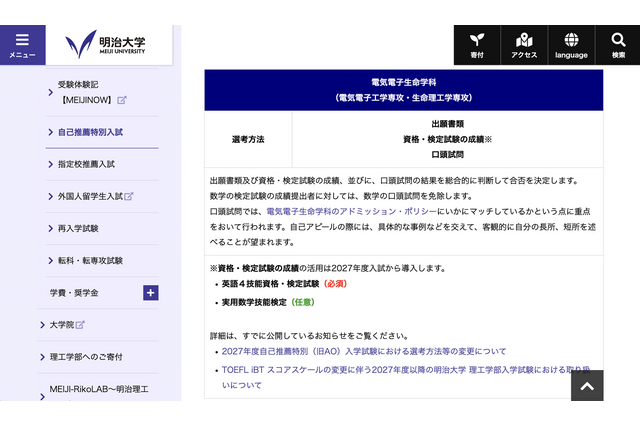Click the 電気電子生命学科 table header

[404, 90]
